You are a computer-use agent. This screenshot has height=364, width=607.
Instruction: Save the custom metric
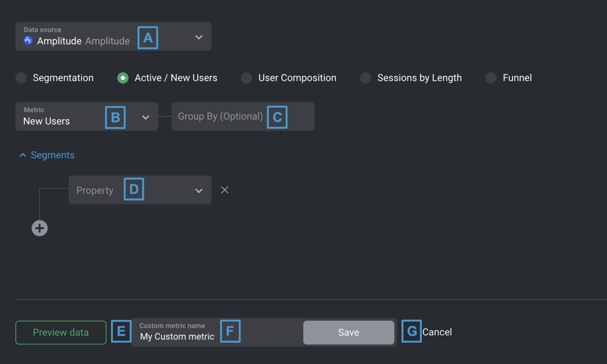click(x=348, y=332)
